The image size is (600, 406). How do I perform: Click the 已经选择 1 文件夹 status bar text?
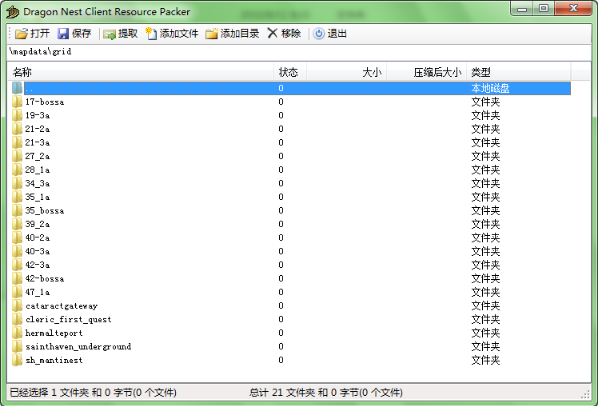coord(93,393)
